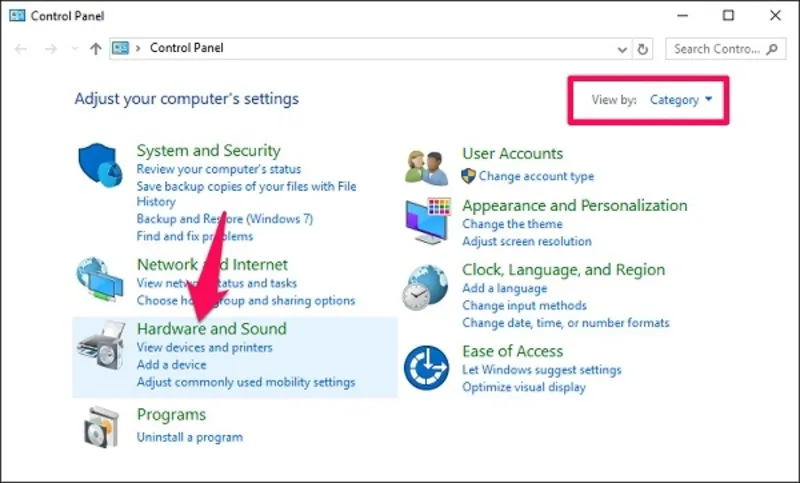Click the search magnifier icon

(x=772, y=49)
